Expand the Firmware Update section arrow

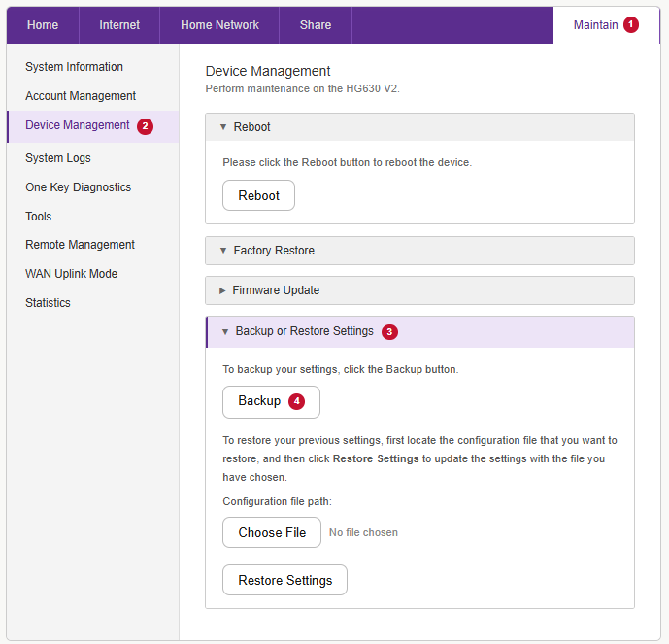pyautogui.click(x=222, y=290)
